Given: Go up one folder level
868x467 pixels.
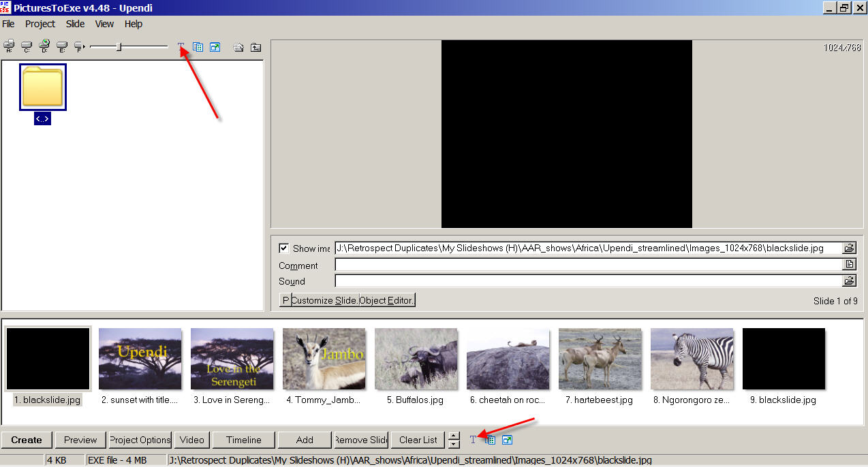Looking at the screenshot, I should tap(255, 47).
